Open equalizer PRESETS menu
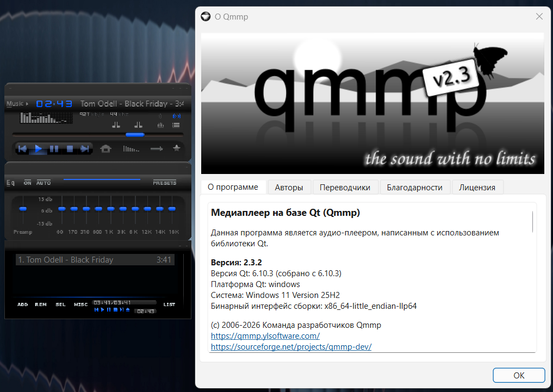The image size is (553, 392). pyautogui.click(x=164, y=183)
